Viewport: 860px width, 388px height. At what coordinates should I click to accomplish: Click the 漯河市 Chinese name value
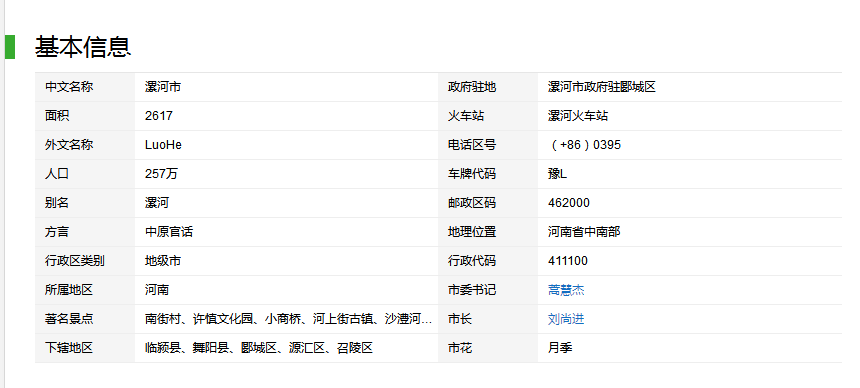[x=163, y=87]
